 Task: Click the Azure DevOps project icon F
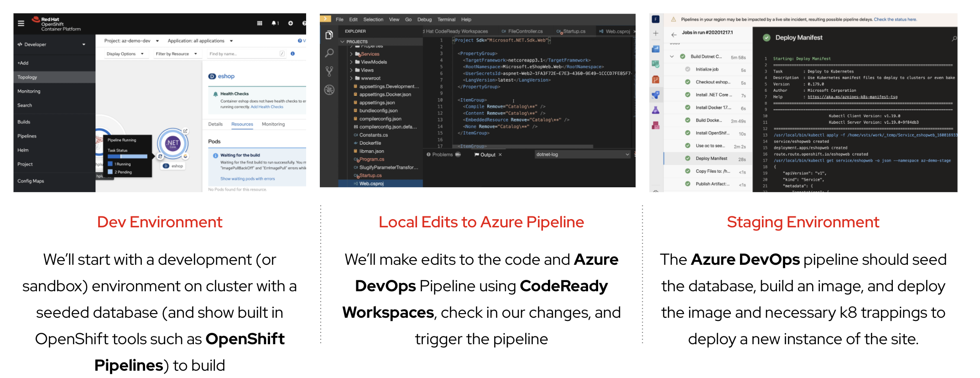[x=656, y=19]
